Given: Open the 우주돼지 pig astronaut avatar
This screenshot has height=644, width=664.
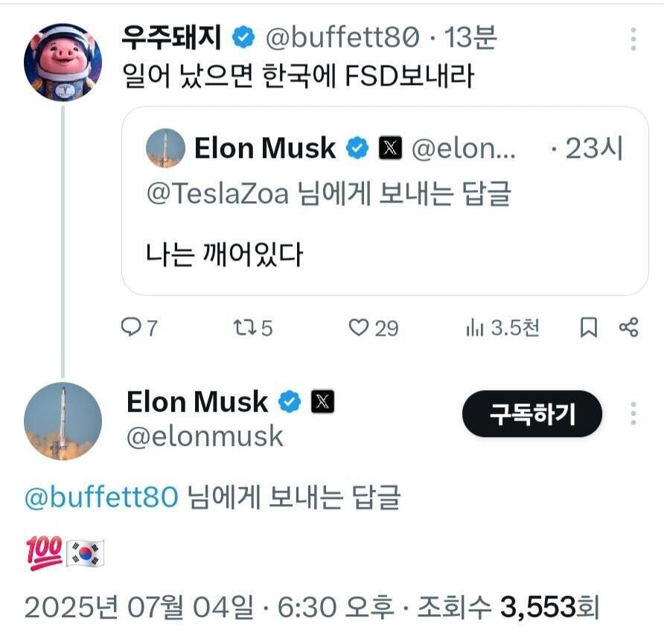Looking at the screenshot, I should tap(63, 61).
